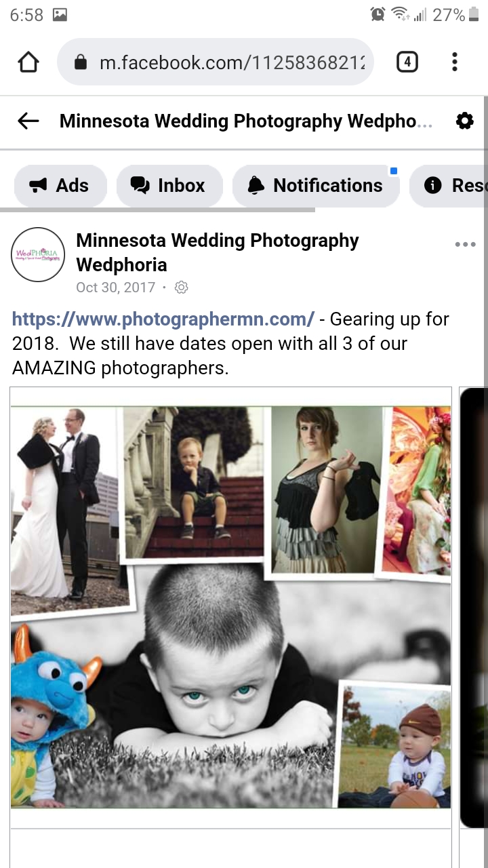
Task: Tap the browser home icon
Action: (x=28, y=62)
